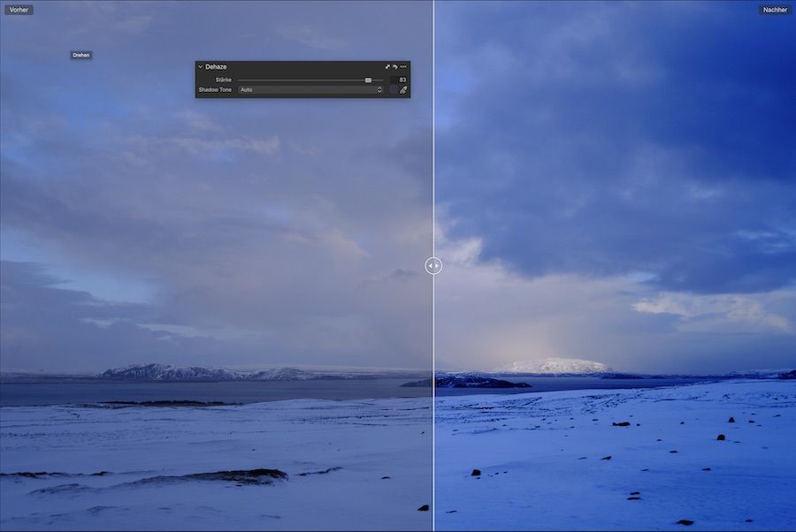Switch to the Vorher view label
The height and width of the screenshot is (532, 796).
(x=17, y=9)
